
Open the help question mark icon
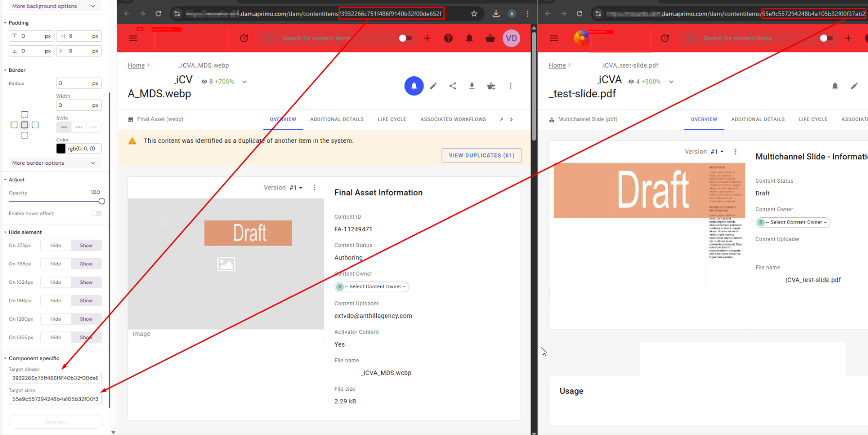[x=448, y=38]
